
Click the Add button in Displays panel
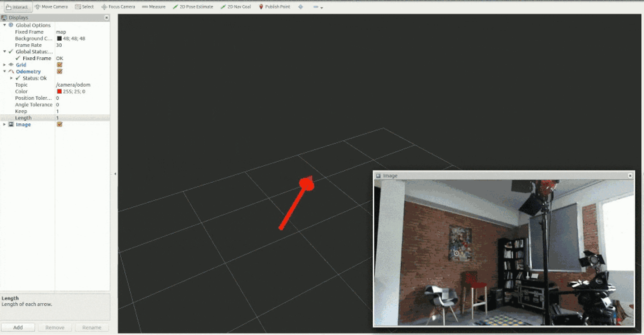(x=18, y=327)
